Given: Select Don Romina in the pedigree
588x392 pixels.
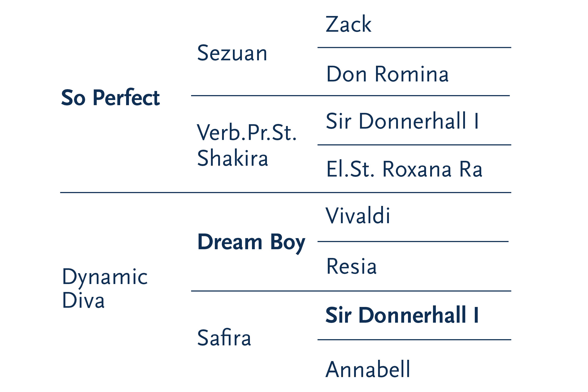Looking at the screenshot, I should 387,74.
